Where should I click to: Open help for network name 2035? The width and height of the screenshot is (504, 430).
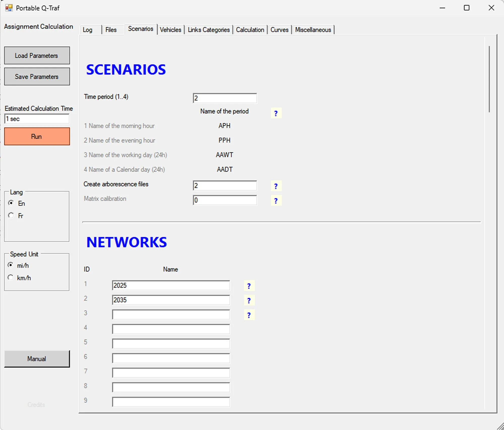(249, 300)
